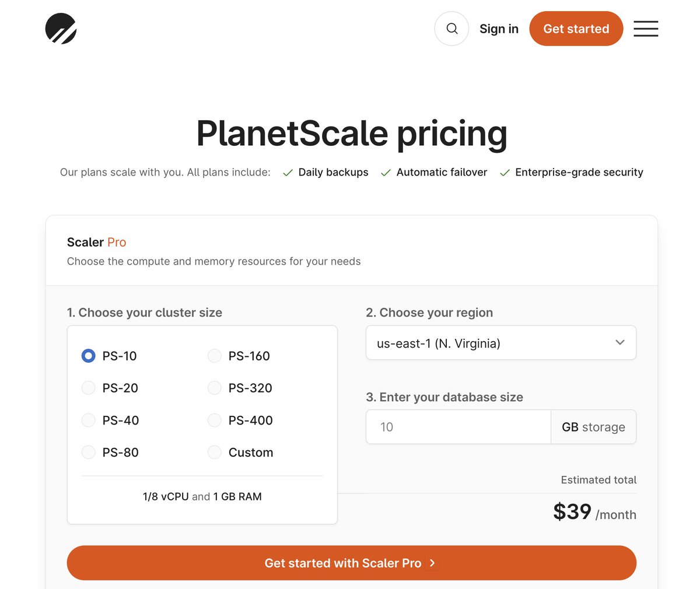The image size is (700, 589).
Task: Focus the database size input field
Action: pyautogui.click(x=458, y=427)
